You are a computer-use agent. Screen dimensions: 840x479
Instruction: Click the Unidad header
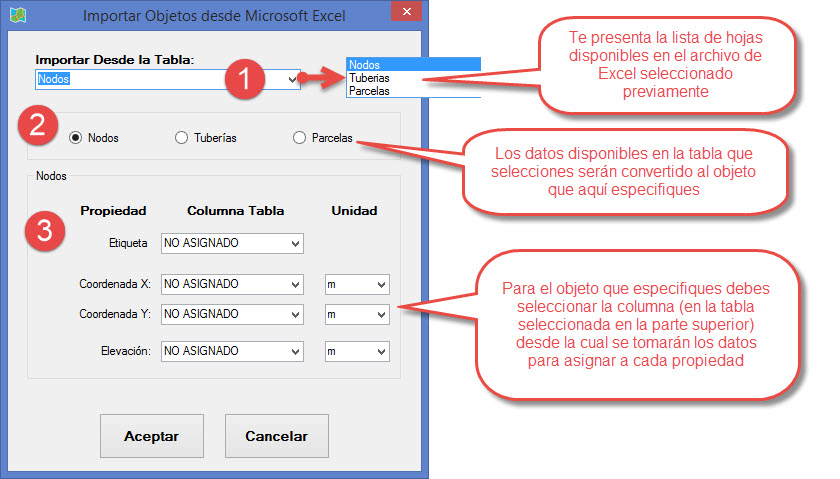[x=354, y=211]
